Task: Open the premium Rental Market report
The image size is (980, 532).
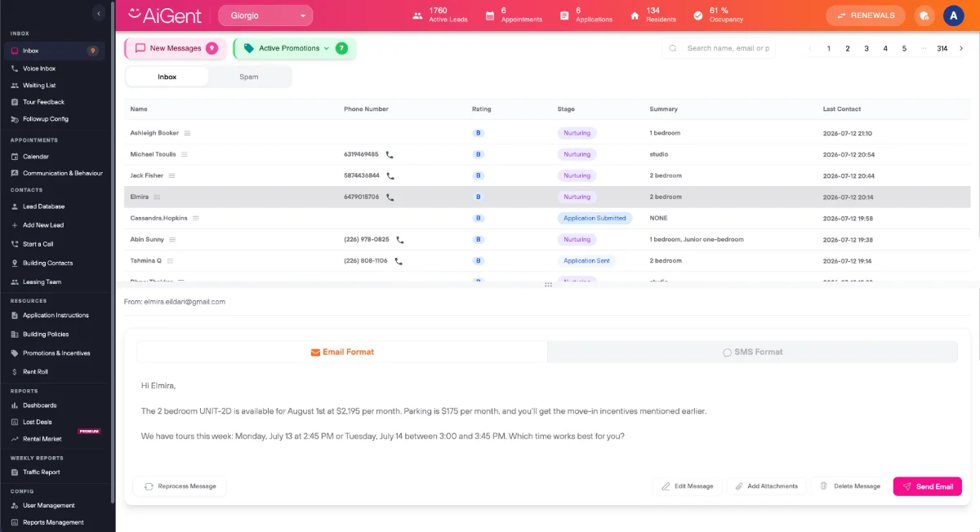Action: pyautogui.click(x=42, y=439)
